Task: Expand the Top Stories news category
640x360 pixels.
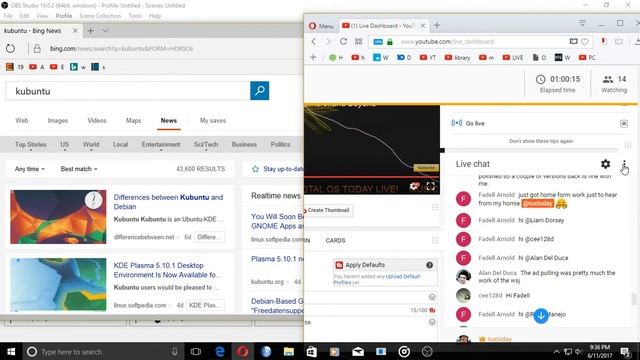Action: point(31,144)
